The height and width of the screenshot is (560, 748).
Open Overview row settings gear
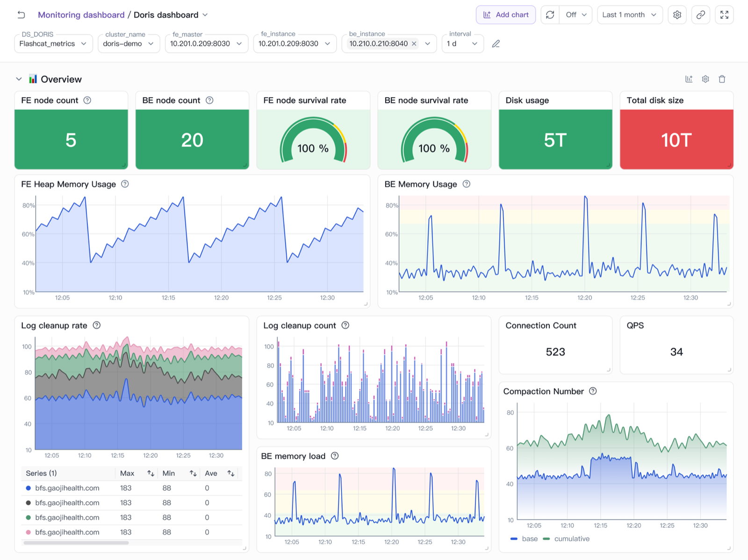[705, 79]
